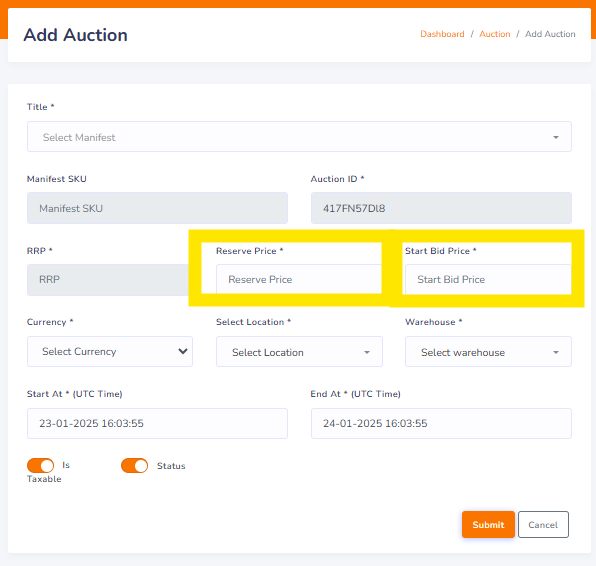This screenshot has width=596, height=566.
Task: Click the Manifest SKU field
Action: click(x=157, y=208)
